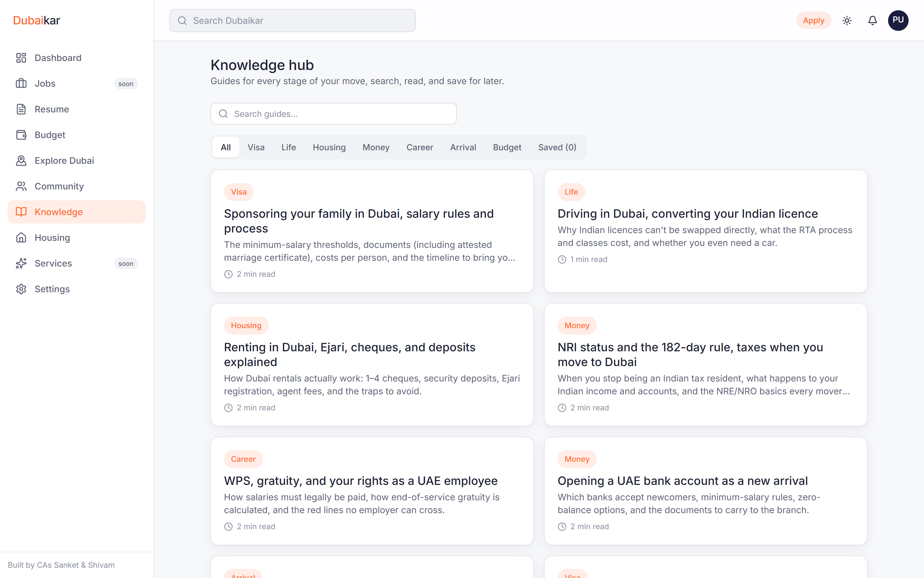Open Knowledge in the sidebar
Viewport: 924px width, 578px height.
click(76, 212)
